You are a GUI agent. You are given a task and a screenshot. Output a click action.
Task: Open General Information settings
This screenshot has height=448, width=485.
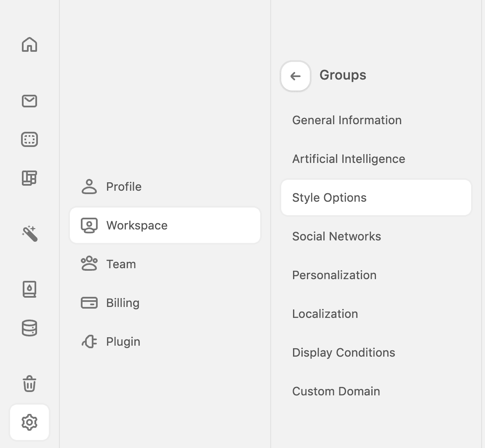[346, 120]
